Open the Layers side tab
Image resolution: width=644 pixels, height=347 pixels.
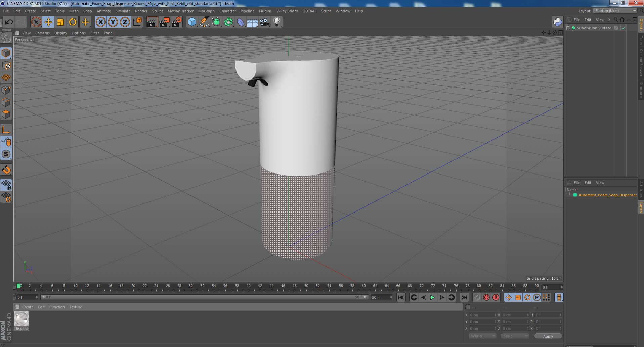pos(641,207)
